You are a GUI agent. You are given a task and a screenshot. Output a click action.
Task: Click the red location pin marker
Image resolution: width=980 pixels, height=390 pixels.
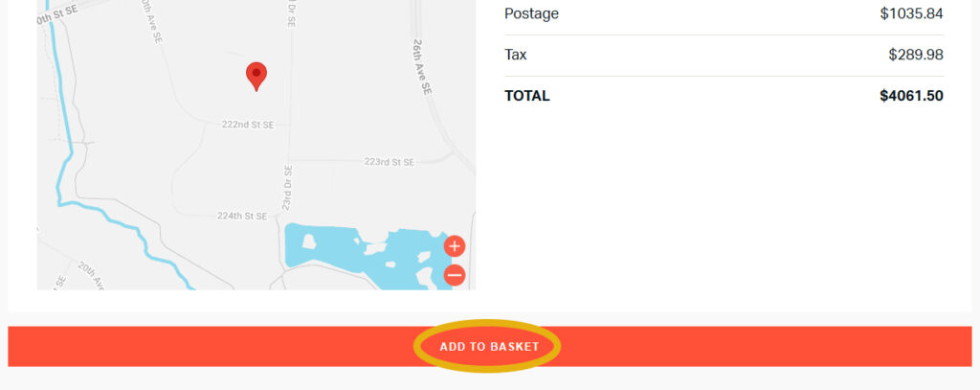[256, 74]
